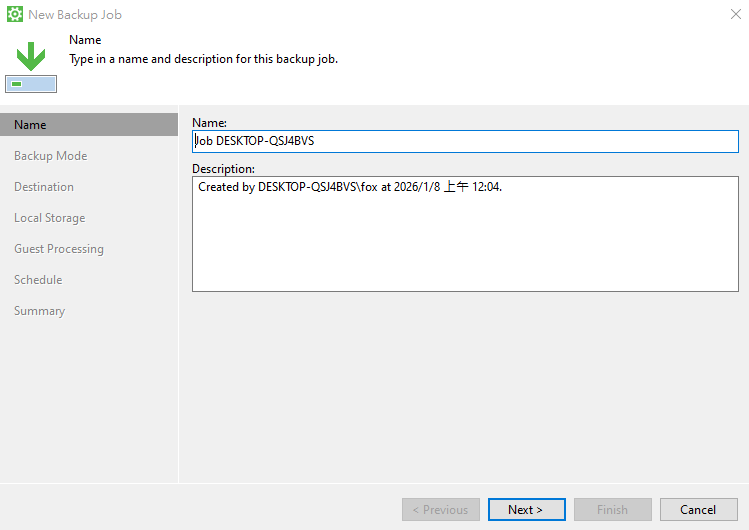
Task: Click the 'Name:' field label
Action: (209, 123)
